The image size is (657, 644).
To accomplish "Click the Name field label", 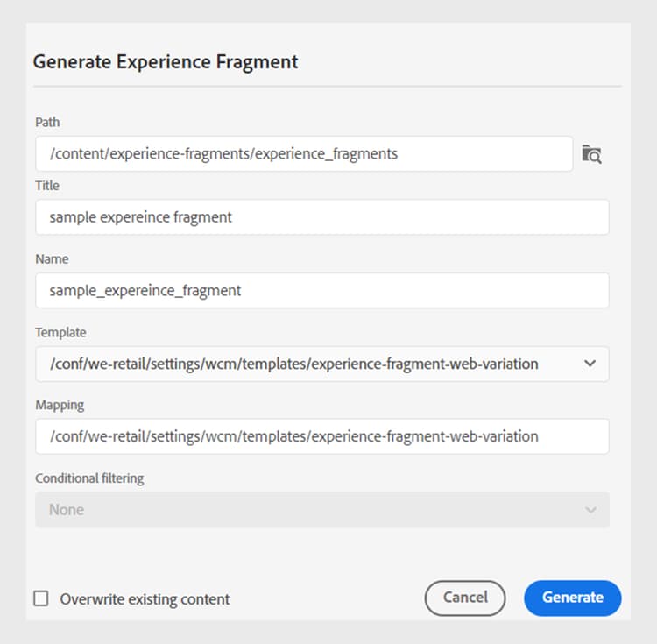I will 52,259.
